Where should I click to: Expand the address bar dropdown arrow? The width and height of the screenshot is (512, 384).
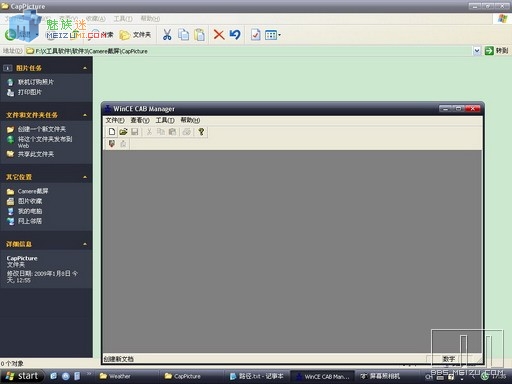click(477, 51)
